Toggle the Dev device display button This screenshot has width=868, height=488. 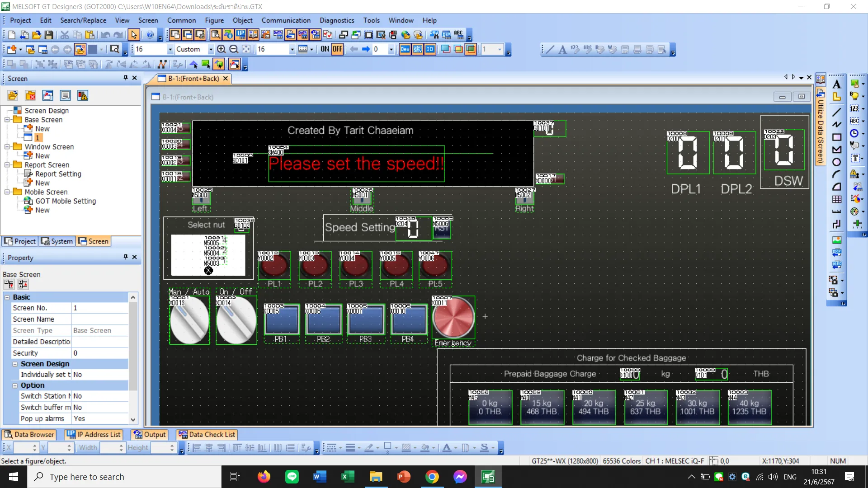tap(405, 49)
